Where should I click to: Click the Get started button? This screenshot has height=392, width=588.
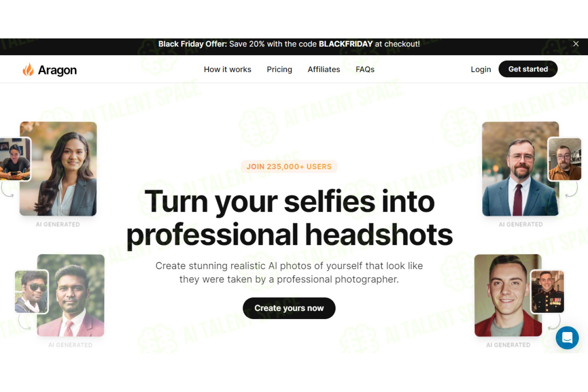point(528,69)
